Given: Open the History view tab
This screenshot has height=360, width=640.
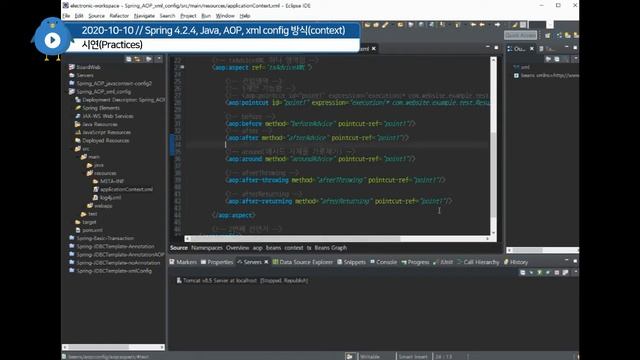Looking at the screenshot, I should [x=516, y=262].
